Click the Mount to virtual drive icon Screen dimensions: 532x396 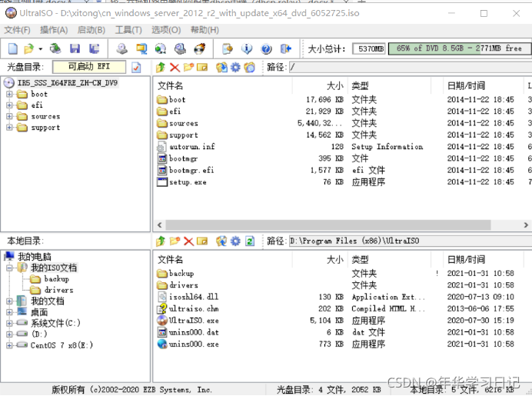tap(161, 49)
